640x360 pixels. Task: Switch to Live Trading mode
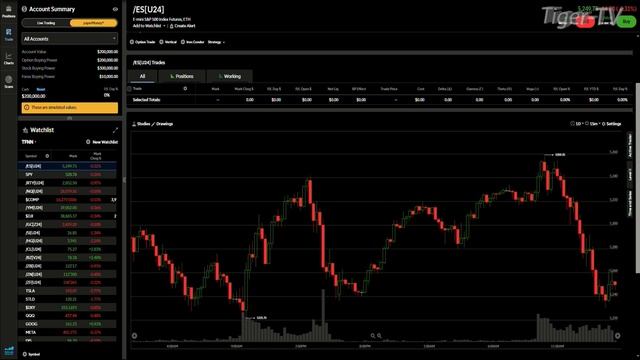[46, 23]
